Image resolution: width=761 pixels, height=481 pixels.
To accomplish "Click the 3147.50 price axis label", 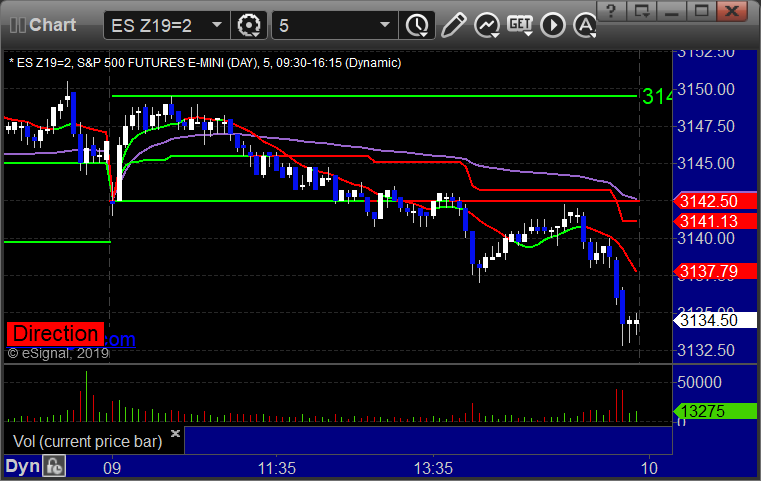I will pyautogui.click(x=706, y=127).
